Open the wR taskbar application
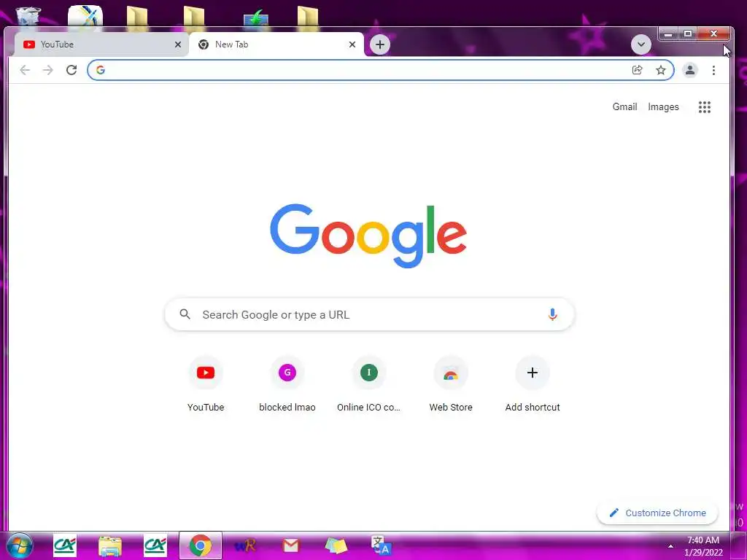The image size is (747, 560). (x=245, y=545)
